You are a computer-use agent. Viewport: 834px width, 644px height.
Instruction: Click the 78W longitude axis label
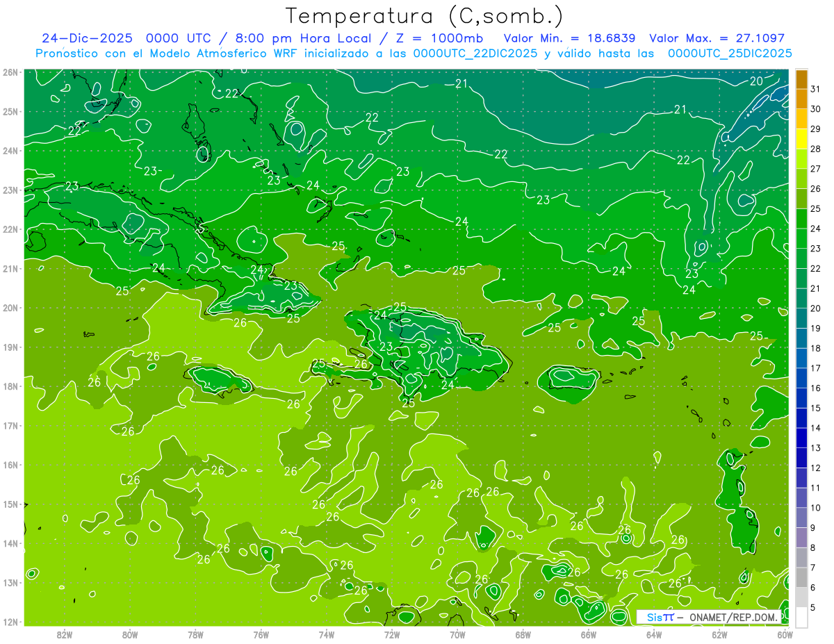coord(195,634)
